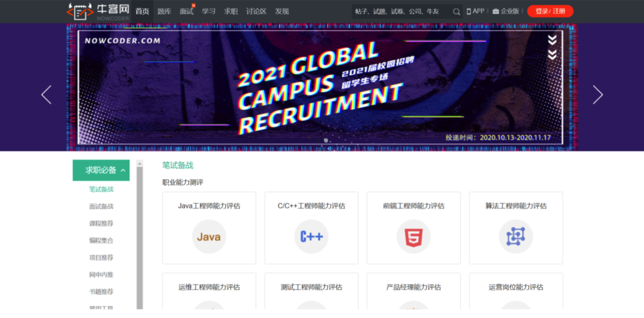Click the 企业版 briefcase icon
This screenshot has width=644, height=318.
[x=496, y=11]
